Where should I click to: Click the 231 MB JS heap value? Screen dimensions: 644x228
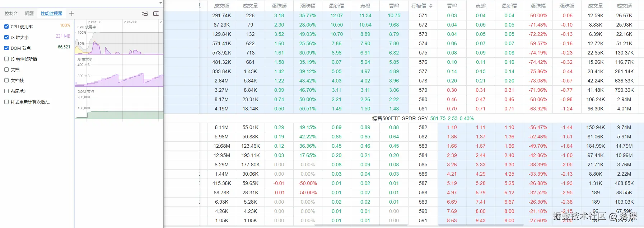pyautogui.click(x=63, y=36)
